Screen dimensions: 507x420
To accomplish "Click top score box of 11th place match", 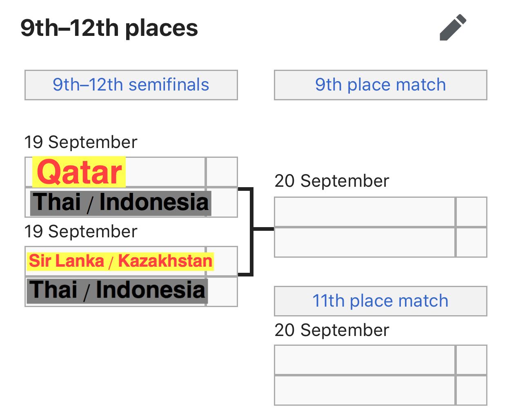I will click(x=471, y=360).
